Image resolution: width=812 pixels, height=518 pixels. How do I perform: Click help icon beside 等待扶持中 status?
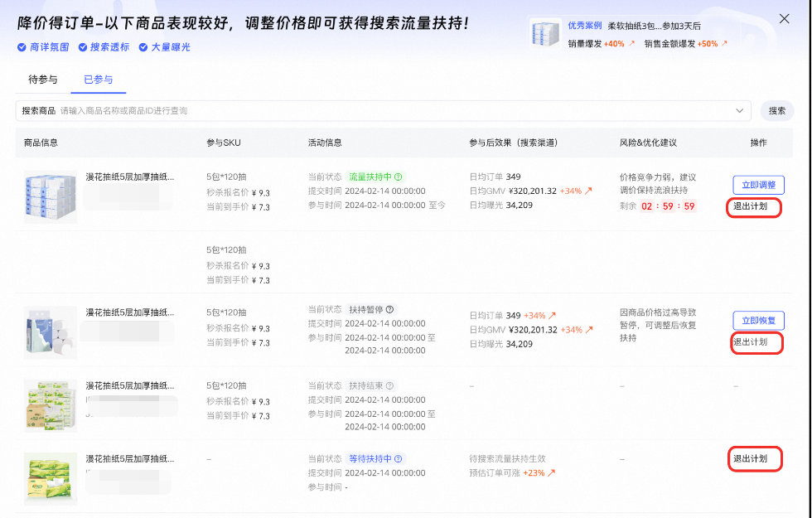tap(399, 459)
